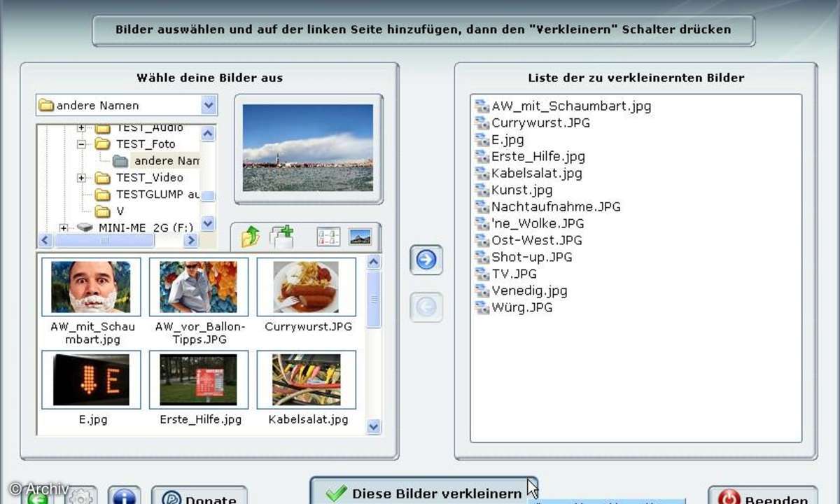
Task: Click folder tree scroll-left arrow
Action: tap(45, 240)
